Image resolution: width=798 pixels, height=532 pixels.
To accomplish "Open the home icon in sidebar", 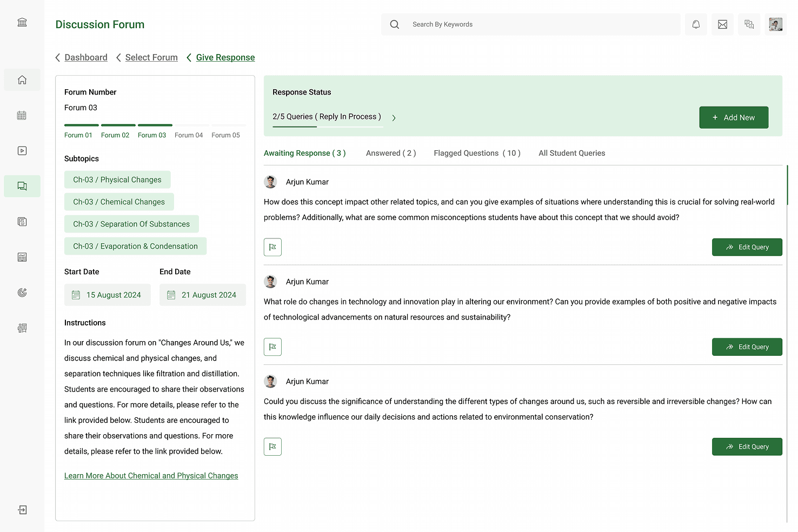I will click(x=22, y=80).
